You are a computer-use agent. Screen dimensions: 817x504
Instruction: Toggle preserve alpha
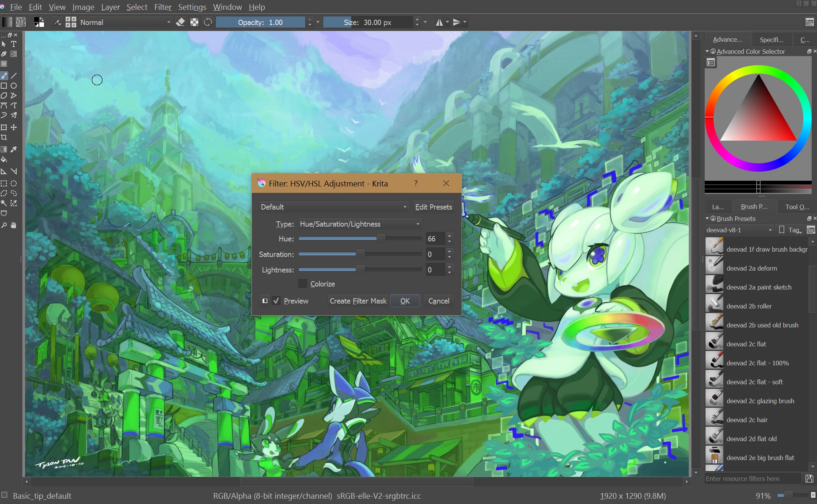click(x=194, y=22)
